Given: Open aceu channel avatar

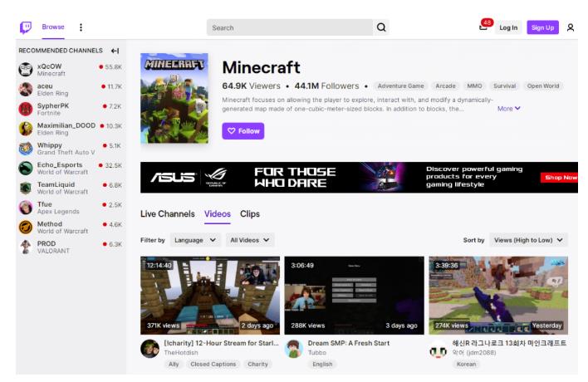Looking at the screenshot, I should coord(26,89).
